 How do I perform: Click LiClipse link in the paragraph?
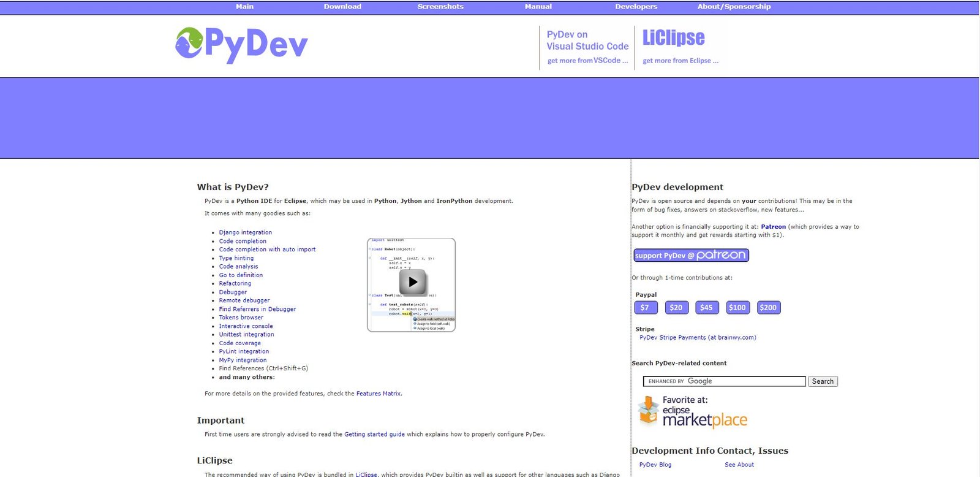point(366,474)
